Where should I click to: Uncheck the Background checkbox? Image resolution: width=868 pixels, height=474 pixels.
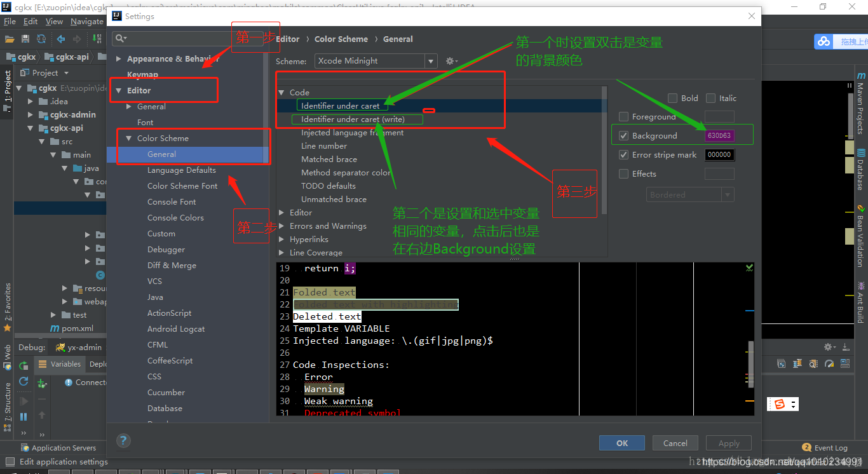623,135
